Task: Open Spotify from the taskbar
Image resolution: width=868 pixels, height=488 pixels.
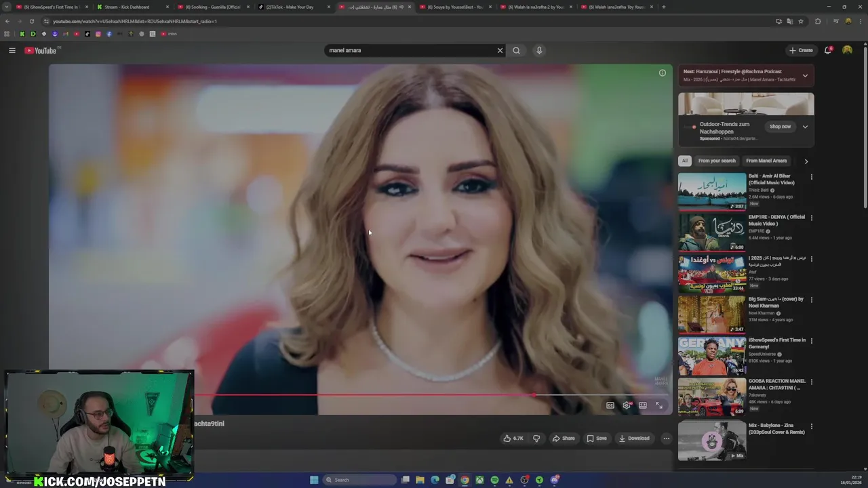Action: click(x=494, y=480)
